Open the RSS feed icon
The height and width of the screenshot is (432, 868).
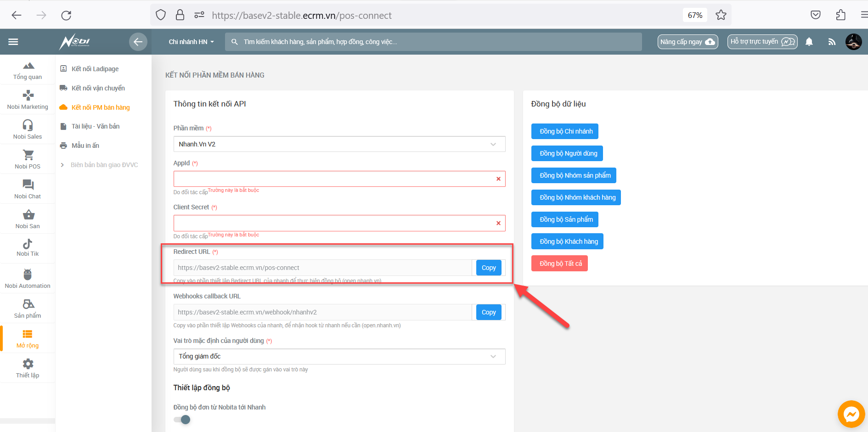pos(832,42)
